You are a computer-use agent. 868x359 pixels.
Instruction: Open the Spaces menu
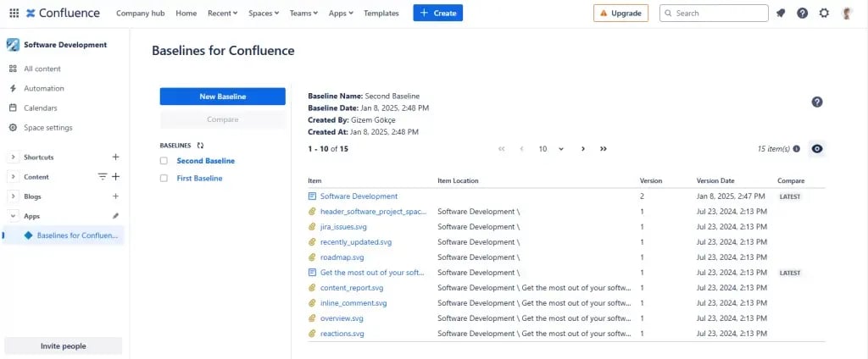click(x=264, y=14)
